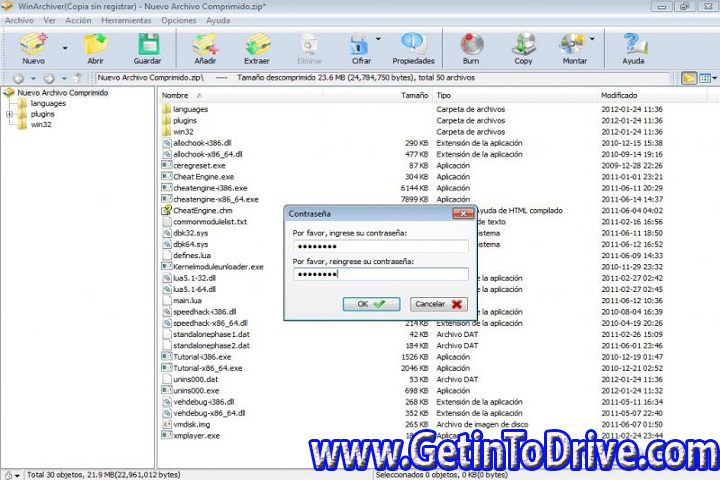Open the dropdown arrow beside Montar
The width and height of the screenshot is (720, 480).
tap(592, 39)
